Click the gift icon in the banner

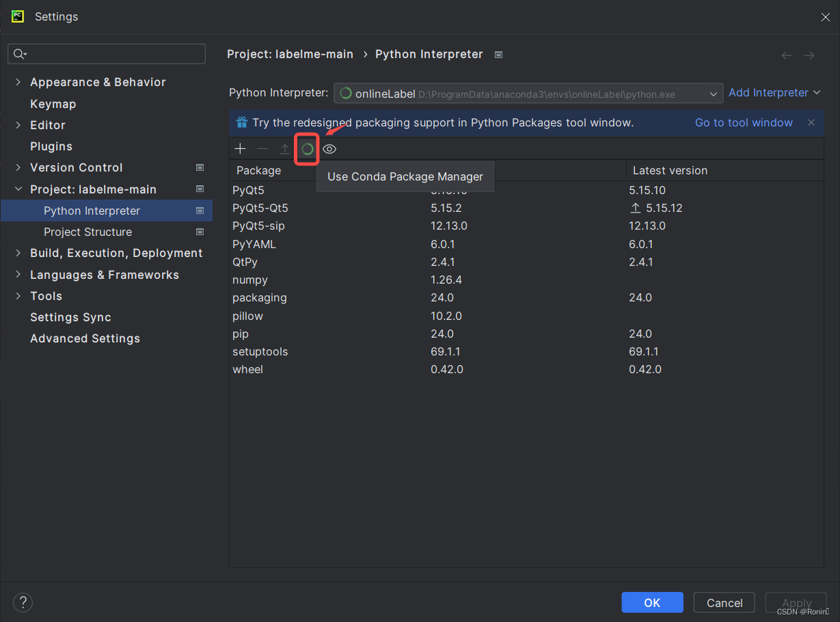point(242,123)
